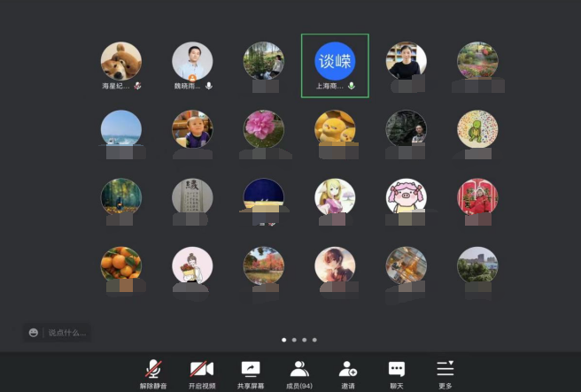
Task: Select the stone stele calligraphy avatar
Action: point(192,196)
